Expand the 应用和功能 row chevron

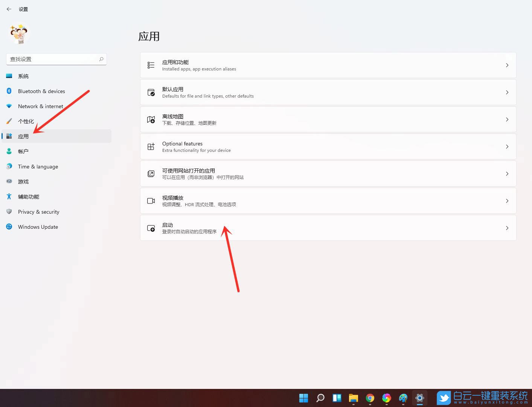tap(507, 65)
